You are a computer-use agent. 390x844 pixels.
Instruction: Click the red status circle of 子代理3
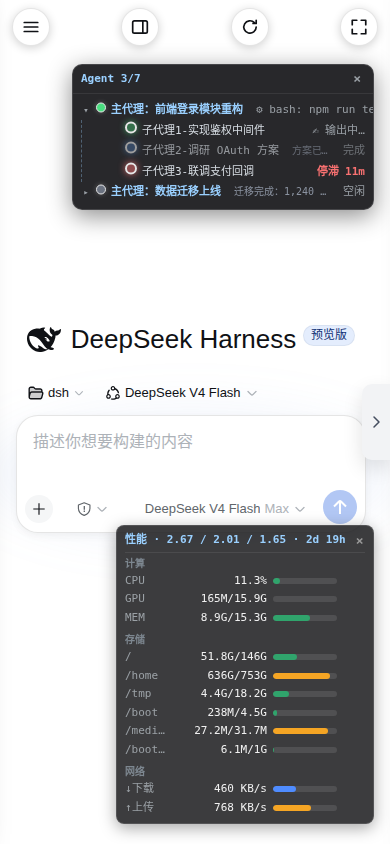pos(131,168)
